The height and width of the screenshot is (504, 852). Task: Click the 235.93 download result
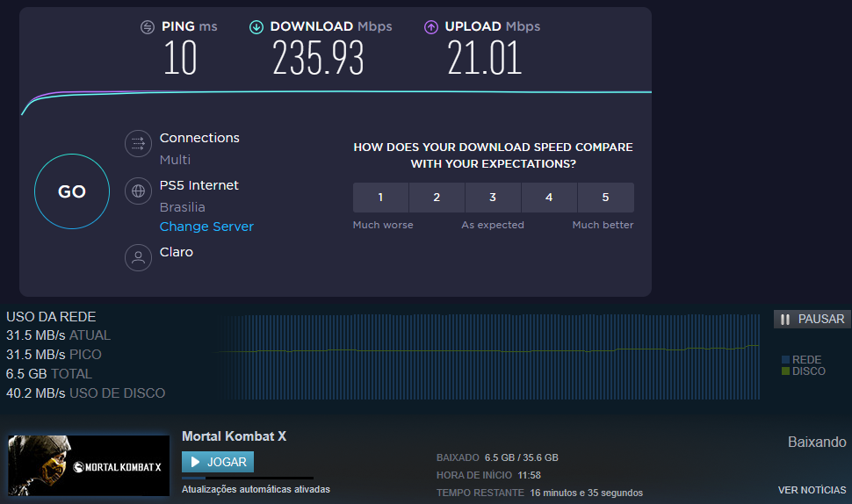point(318,58)
